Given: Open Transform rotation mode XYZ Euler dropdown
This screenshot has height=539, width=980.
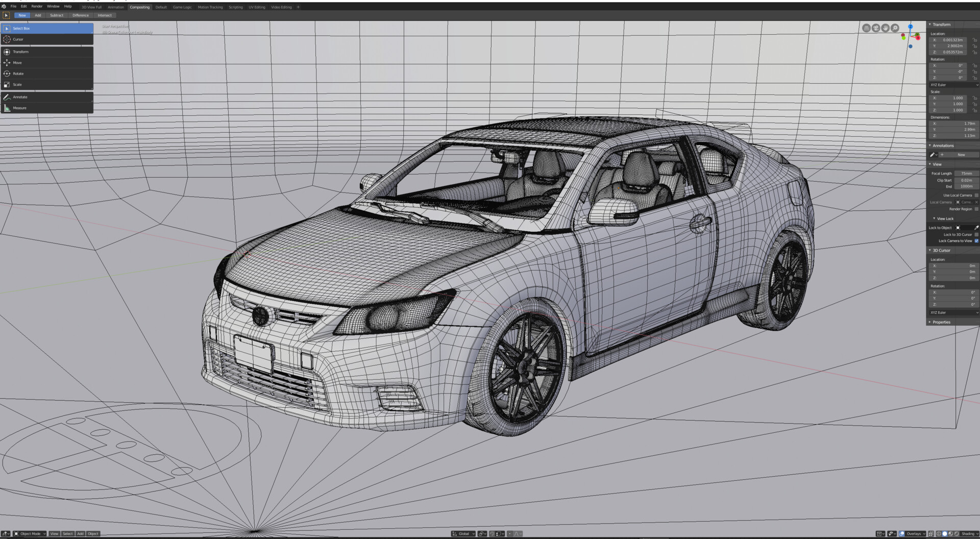Looking at the screenshot, I should 953,85.
